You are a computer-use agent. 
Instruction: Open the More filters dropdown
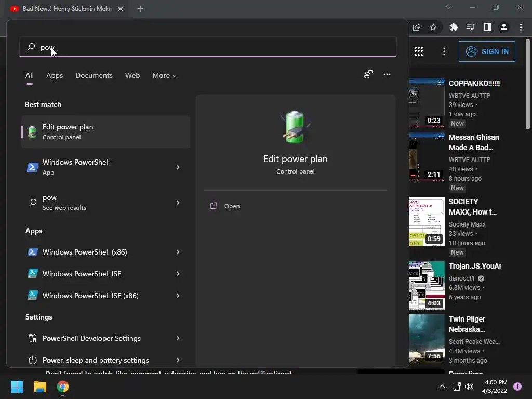coord(165,76)
